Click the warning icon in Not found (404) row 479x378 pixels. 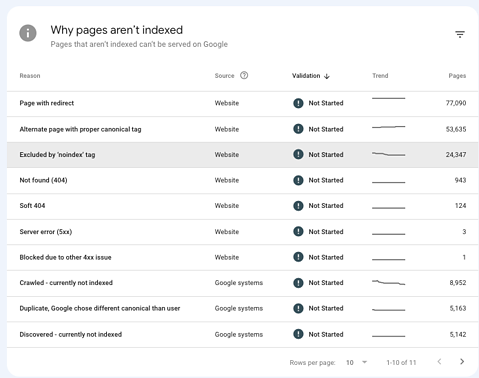click(298, 180)
